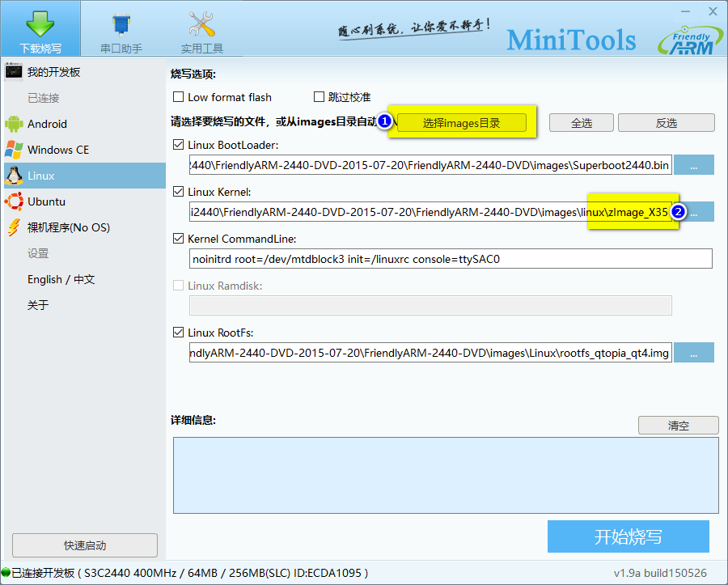Click the Windows CE flag icon
This screenshot has width=728, height=585.
point(14,150)
